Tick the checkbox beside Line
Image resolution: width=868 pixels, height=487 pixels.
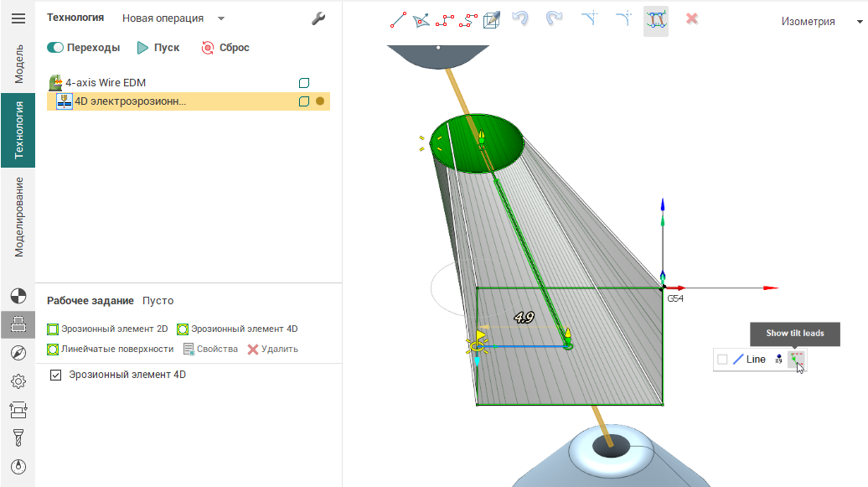[722, 360]
